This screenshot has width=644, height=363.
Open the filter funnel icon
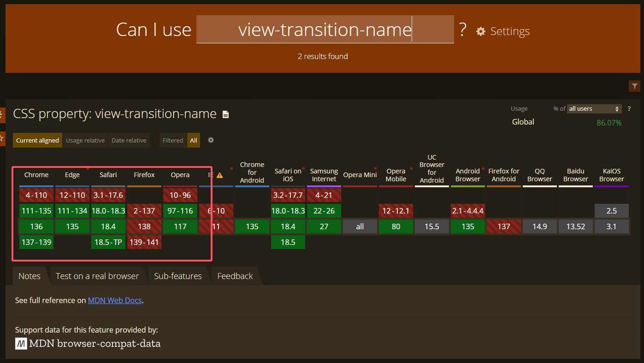635,86
